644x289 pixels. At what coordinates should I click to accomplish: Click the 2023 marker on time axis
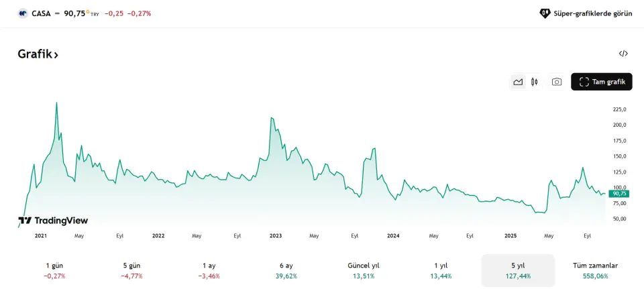pos(276,236)
